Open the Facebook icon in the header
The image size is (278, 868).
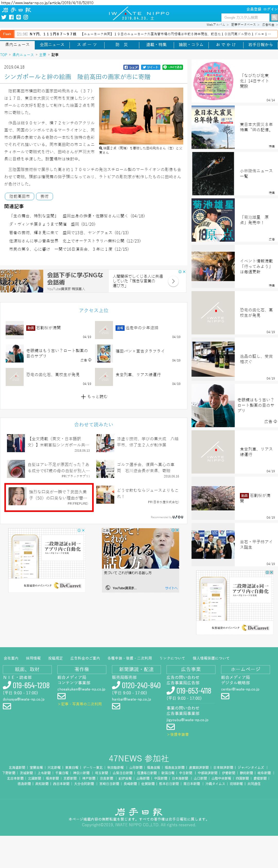point(11,17)
